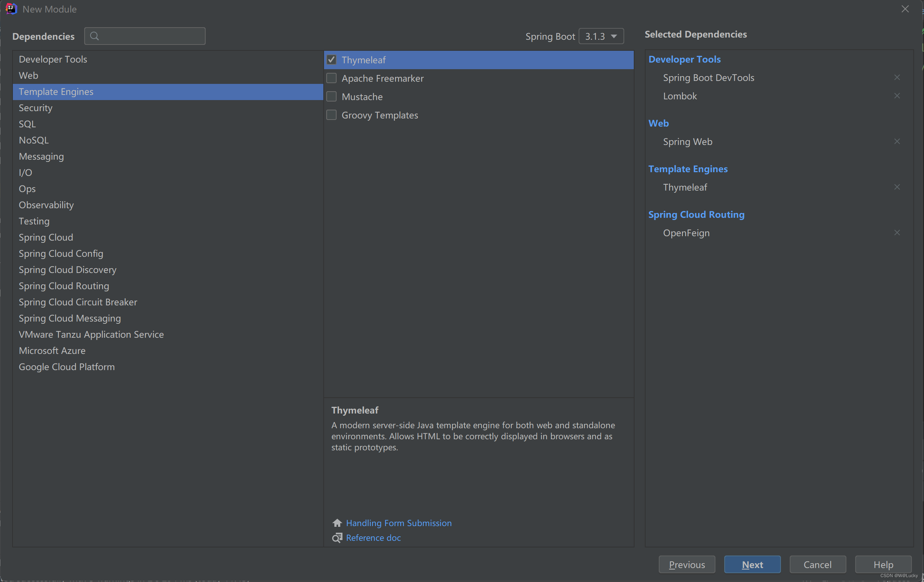Remove Spring Web dependency via X icon
Screen dimensions: 924x582
tap(897, 142)
